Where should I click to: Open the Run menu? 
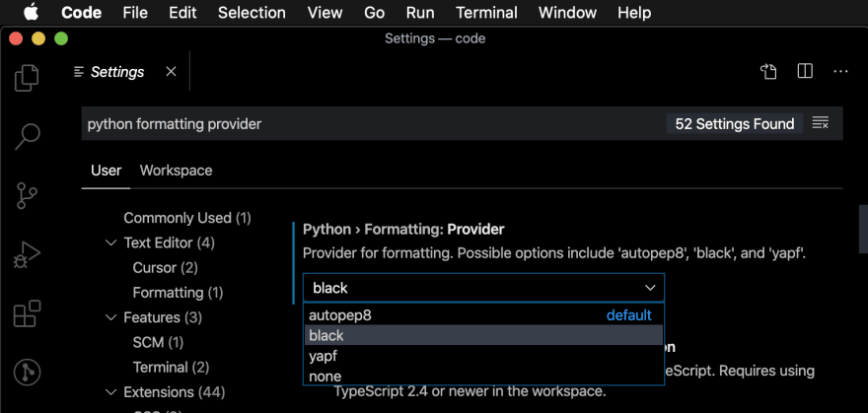pos(420,12)
